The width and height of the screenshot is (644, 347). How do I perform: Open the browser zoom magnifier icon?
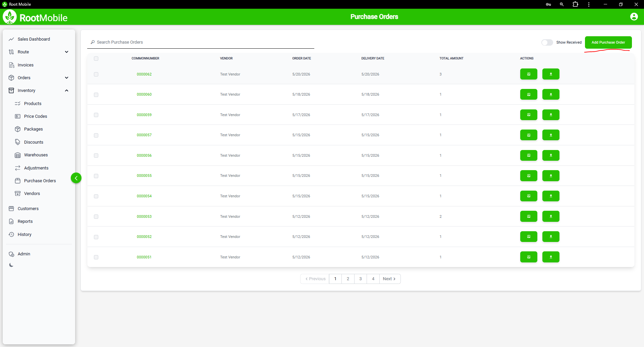click(562, 4)
